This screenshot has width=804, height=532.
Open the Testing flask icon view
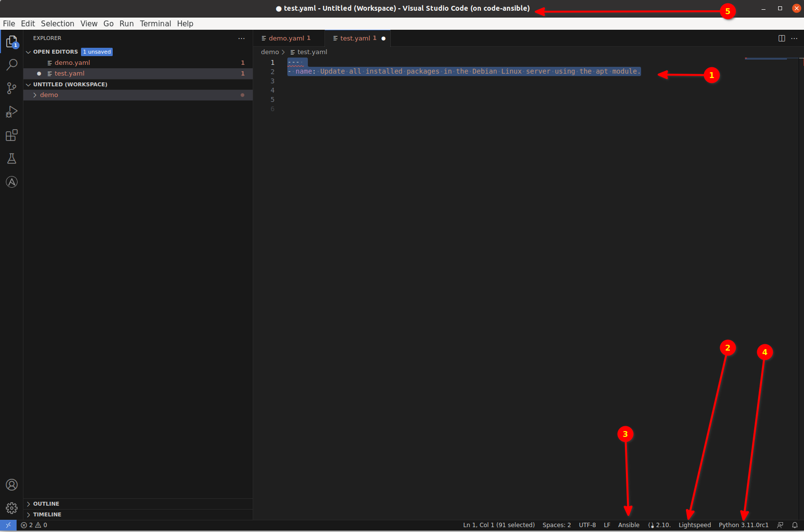pos(12,158)
